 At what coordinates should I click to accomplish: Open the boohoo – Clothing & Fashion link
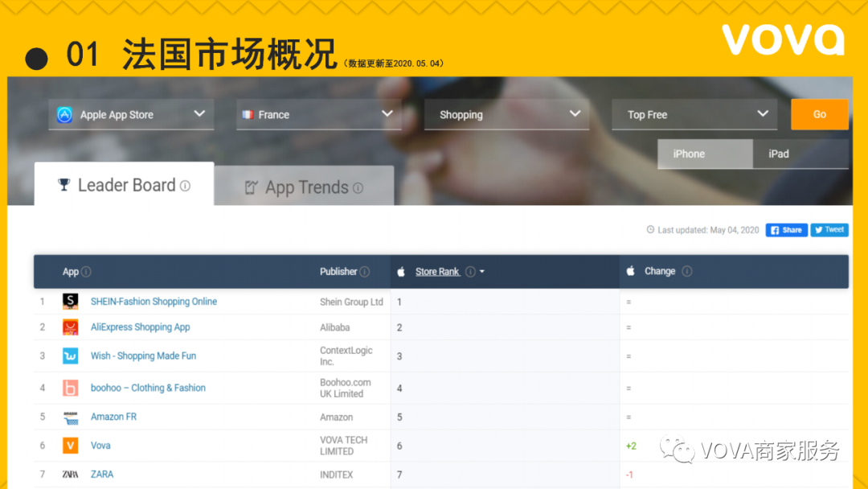tap(149, 388)
